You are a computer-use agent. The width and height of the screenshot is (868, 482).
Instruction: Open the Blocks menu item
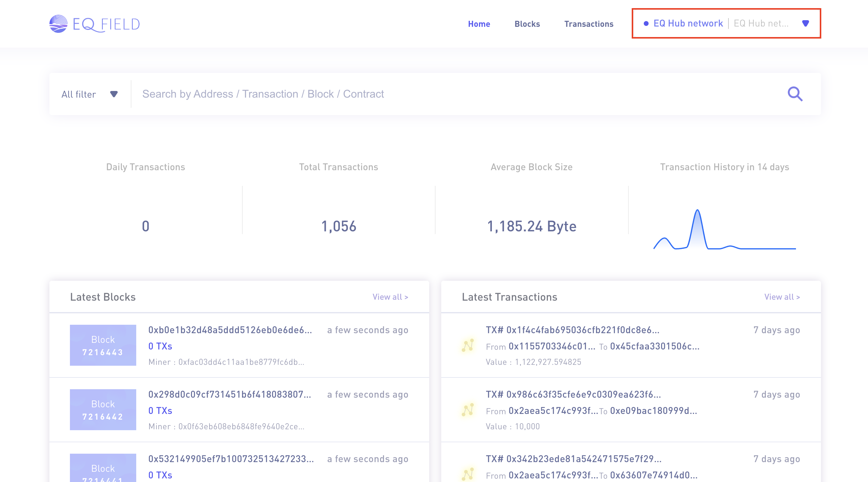[x=527, y=24]
